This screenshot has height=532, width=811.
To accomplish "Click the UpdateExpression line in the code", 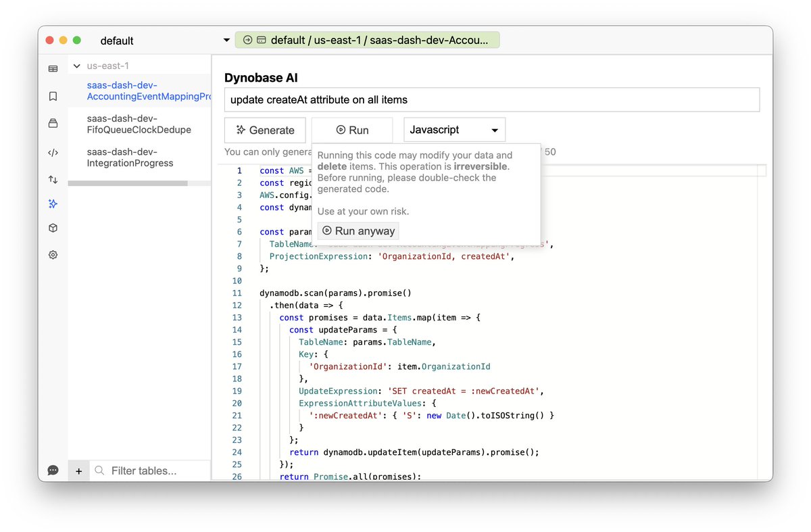I will [x=421, y=391].
